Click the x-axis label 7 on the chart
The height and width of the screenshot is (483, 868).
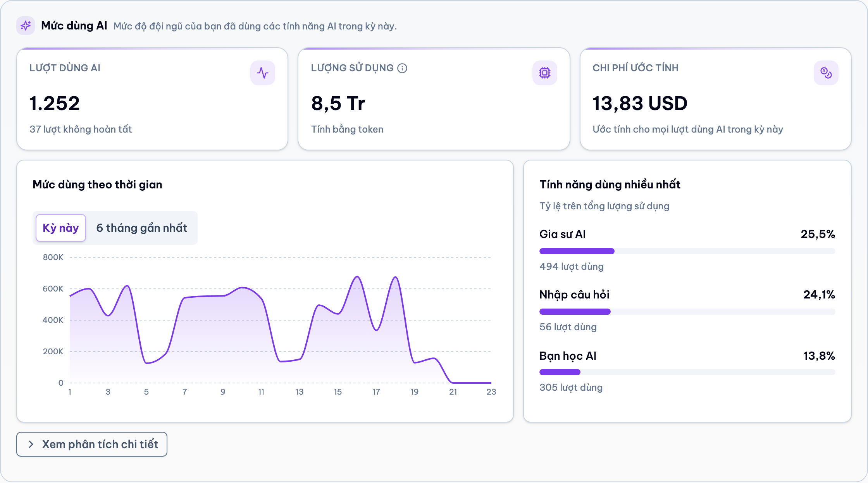click(185, 392)
